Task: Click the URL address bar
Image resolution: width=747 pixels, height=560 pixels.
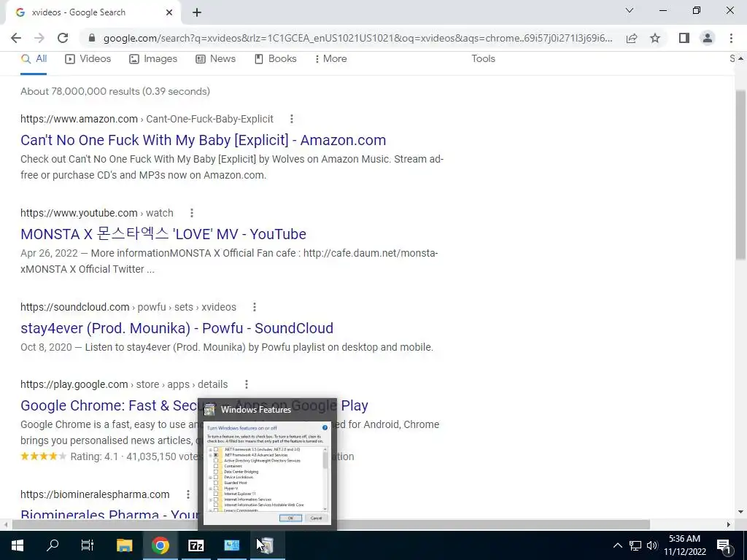Action: tap(357, 38)
